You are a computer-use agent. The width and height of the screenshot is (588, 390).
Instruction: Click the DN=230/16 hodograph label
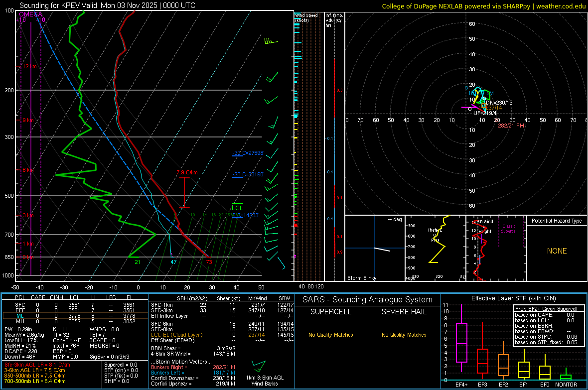pos(499,103)
